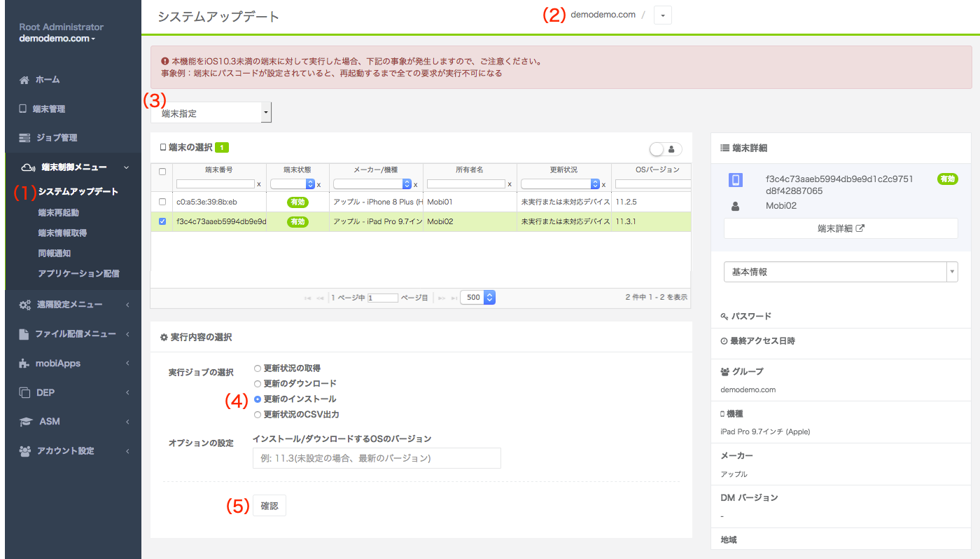Click the gears icon beside 遠隔設定メニュー
The width and height of the screenshot is (980, 559).
25,305
